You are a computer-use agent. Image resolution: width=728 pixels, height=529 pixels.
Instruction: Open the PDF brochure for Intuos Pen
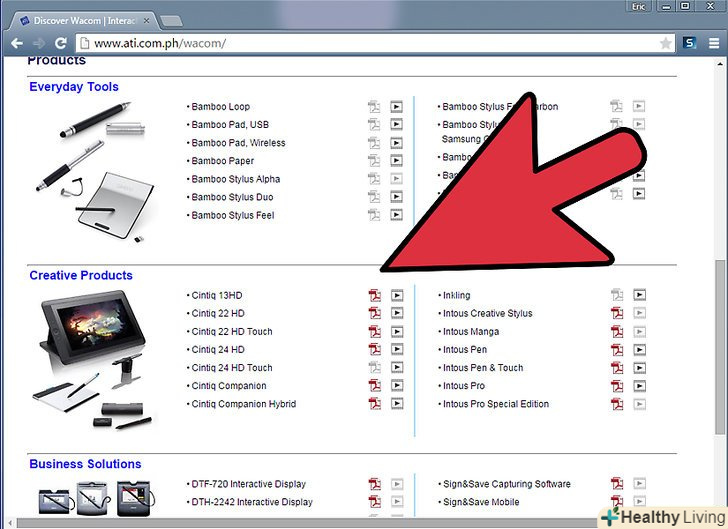point(617,350)
